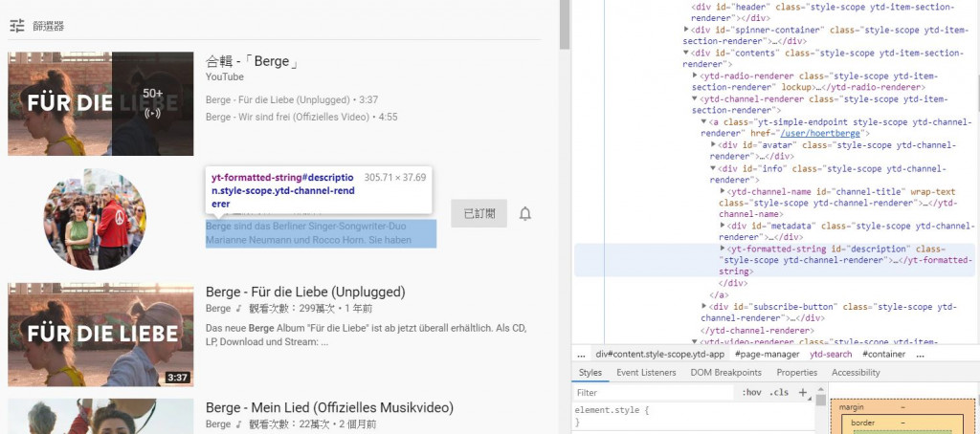Click the element.style rule
Image resolution: width=980 pixels, height=434 pixels.
coord(612,411)
